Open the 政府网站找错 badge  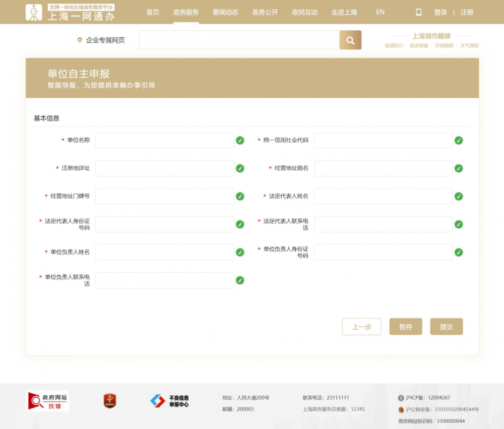tap(47, 401)
